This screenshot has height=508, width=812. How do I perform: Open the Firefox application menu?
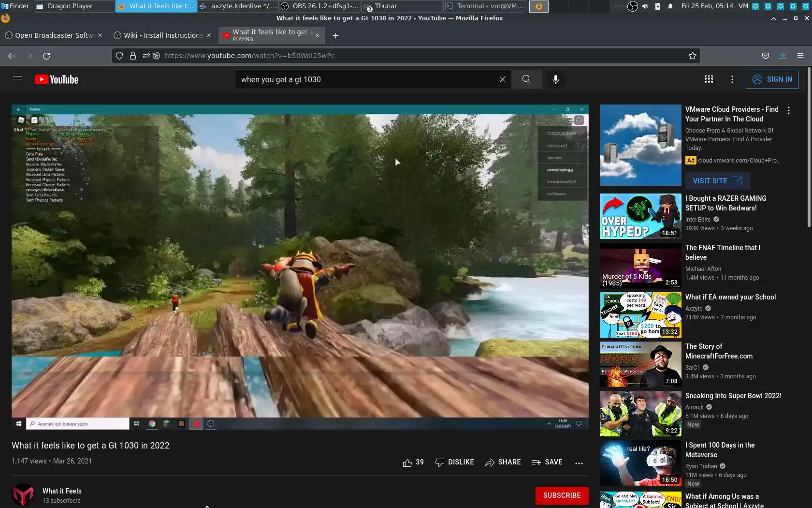coord(800,56)
